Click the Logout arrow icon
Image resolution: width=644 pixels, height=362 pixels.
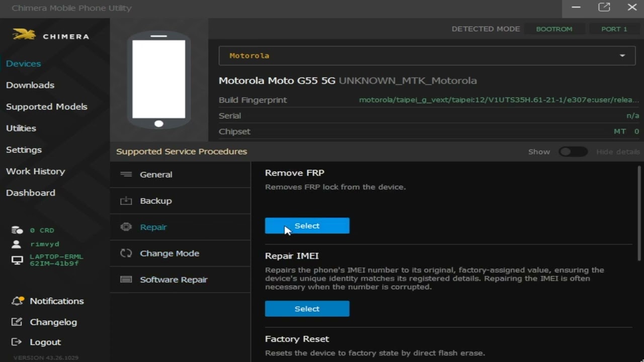click(17, 342)
